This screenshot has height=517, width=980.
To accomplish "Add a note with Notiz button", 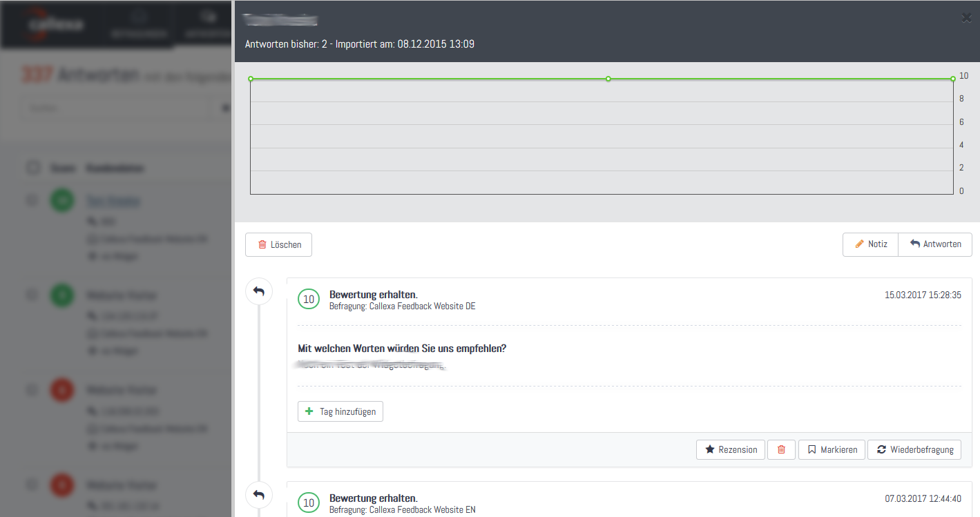I will [870, 244].
